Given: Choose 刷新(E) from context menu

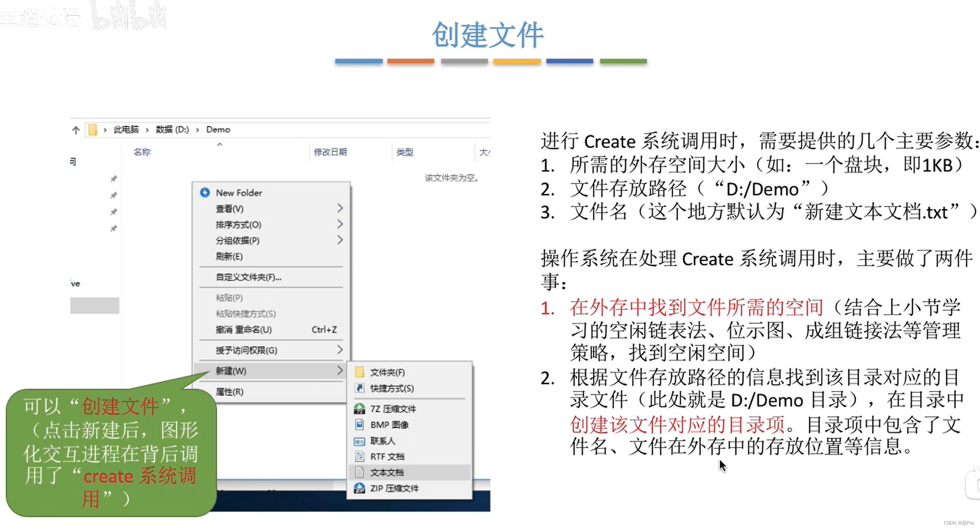Looking at the screenshot, I should coord(271,256).
